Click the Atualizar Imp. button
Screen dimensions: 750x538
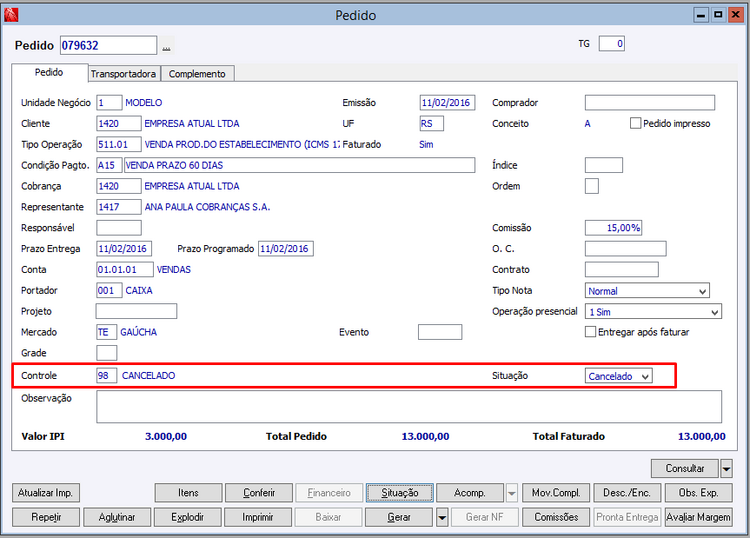[x=45, y=493]
